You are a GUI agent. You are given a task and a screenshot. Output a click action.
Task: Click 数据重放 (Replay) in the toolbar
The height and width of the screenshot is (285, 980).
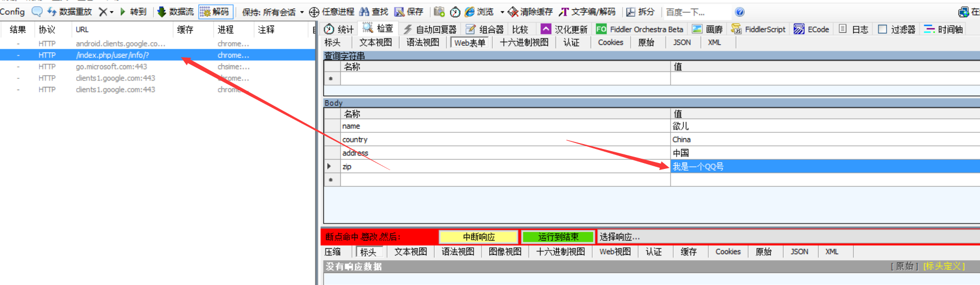coord(70,11)
